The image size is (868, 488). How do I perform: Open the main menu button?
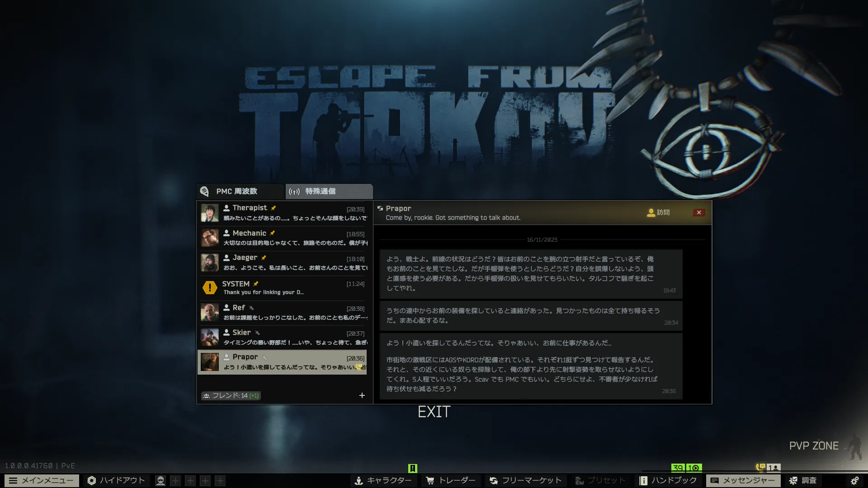(x=42, y=480)
